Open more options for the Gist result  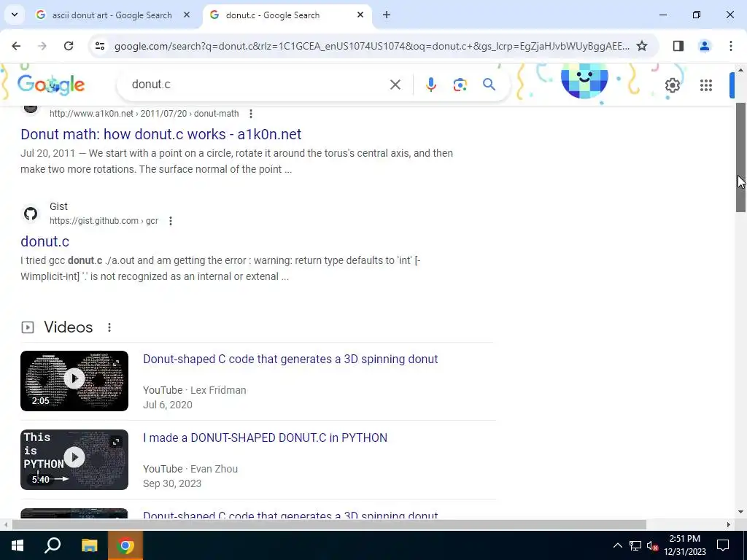coord(171,220)
